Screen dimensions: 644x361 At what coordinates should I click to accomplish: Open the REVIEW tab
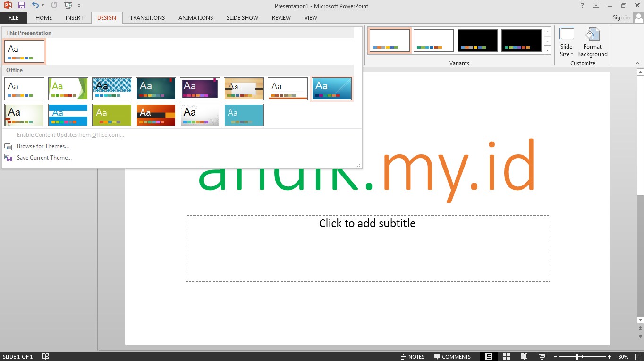tap(281, 18)
